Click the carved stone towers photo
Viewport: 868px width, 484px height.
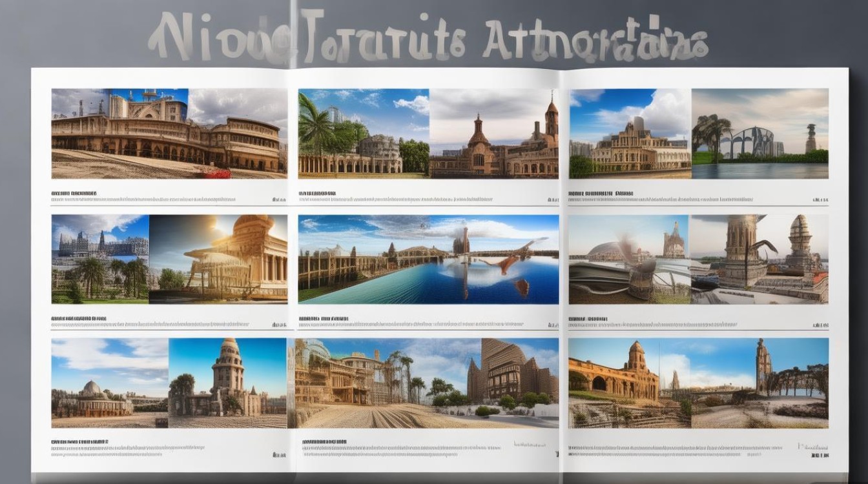tap(759, 259)
